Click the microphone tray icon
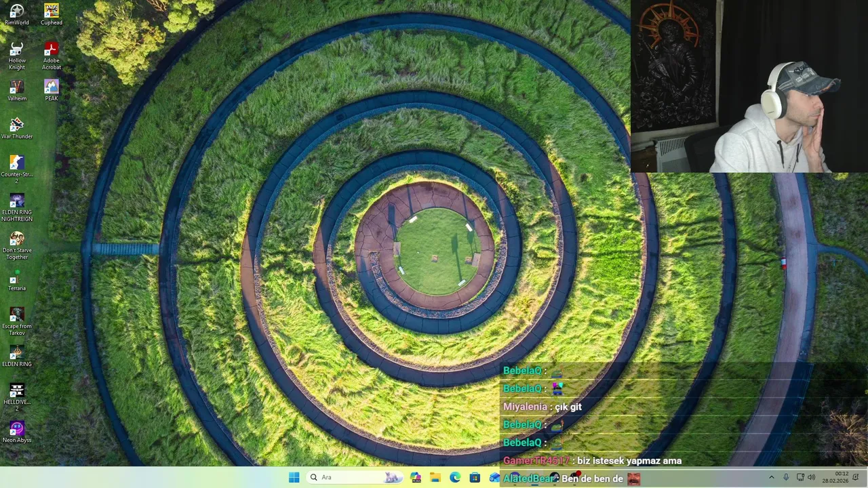The width and height of the screenshot is (868, 488). (x=786, y=477)
